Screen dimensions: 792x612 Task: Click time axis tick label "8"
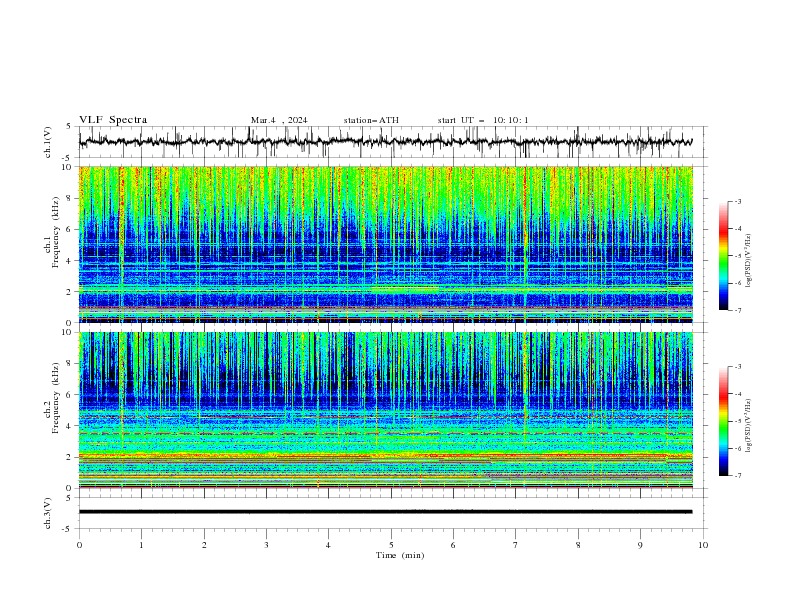578,545
